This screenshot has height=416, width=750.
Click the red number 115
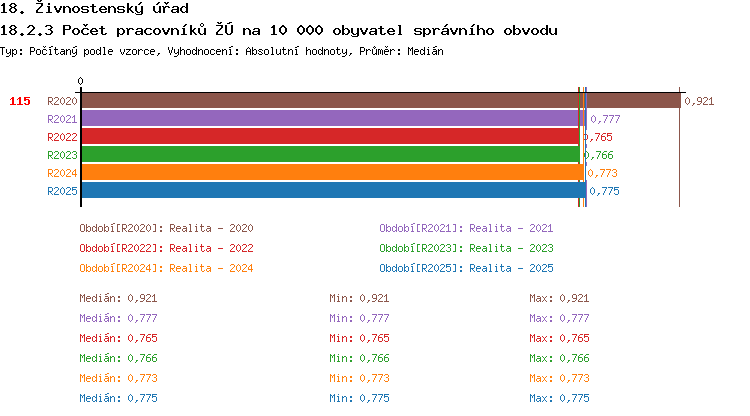(x=20, y=101)
